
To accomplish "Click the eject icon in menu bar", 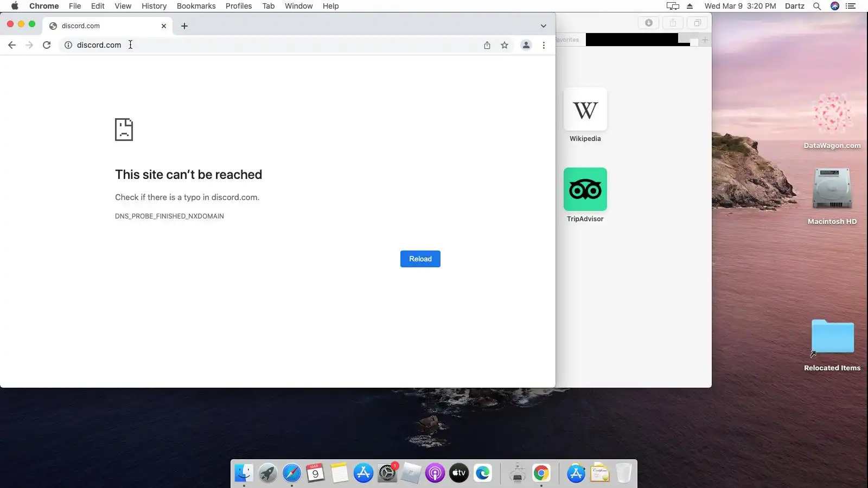I will (690, 6).
